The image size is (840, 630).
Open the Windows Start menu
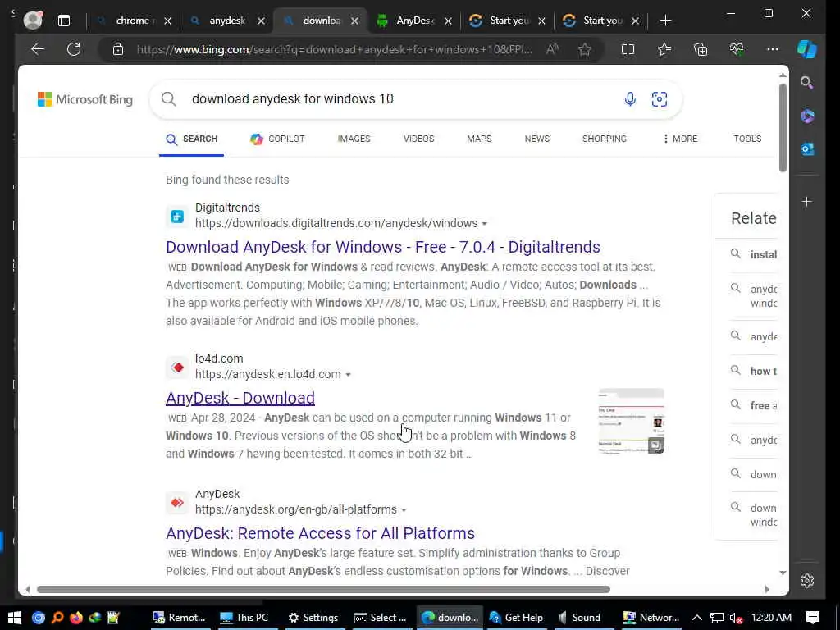point(15,618)
